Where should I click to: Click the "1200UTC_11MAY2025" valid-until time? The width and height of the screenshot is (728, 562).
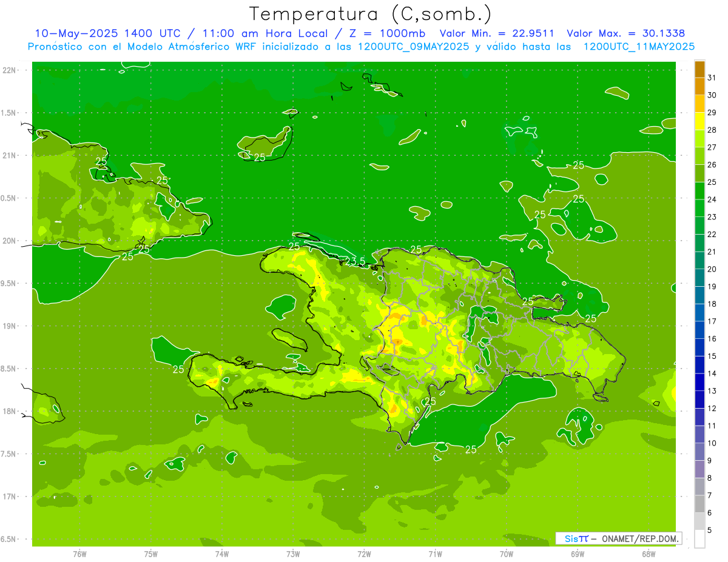[x=639, y=47]
